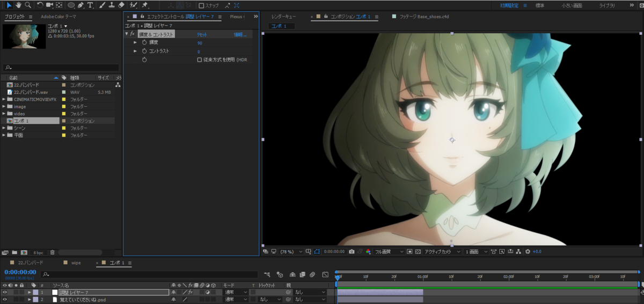Click the snapshot camera icon in viewer
Viewport: 644px width, 304px height.
352,251
